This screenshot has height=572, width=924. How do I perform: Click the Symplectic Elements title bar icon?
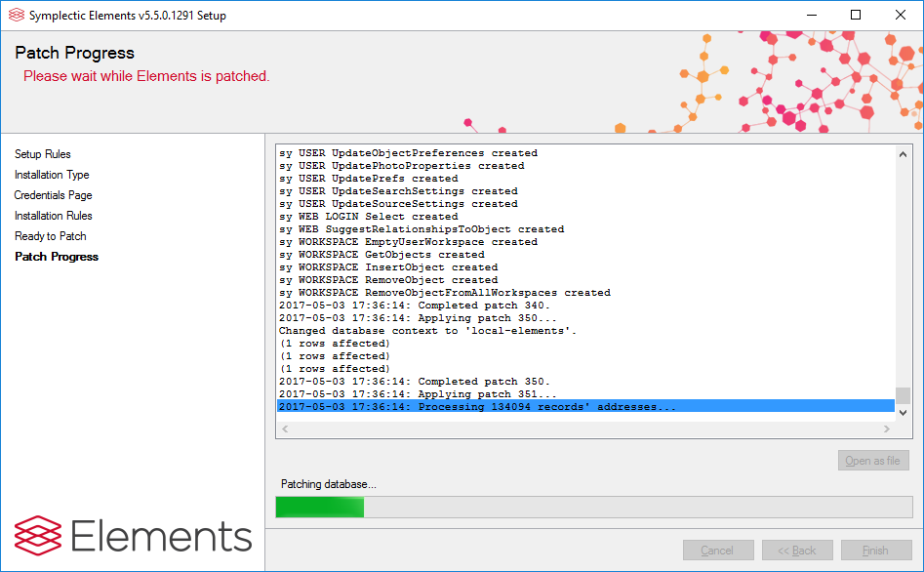17,16
